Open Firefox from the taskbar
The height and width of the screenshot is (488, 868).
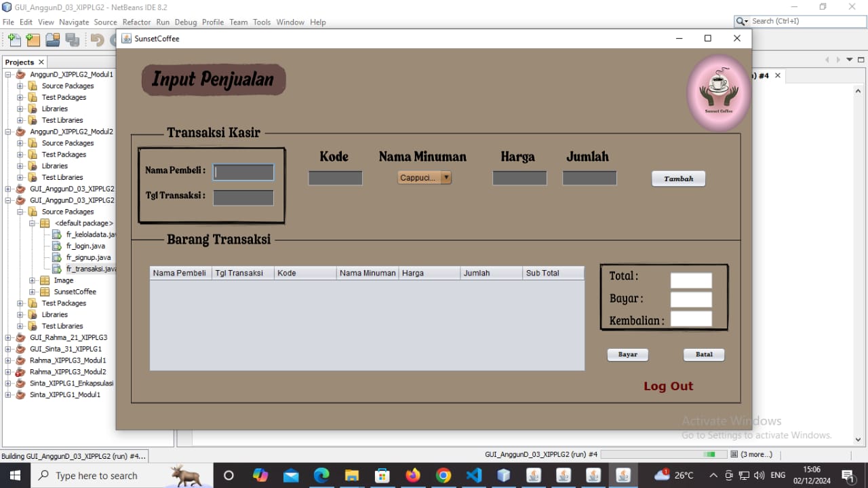(x=413, y=475)
